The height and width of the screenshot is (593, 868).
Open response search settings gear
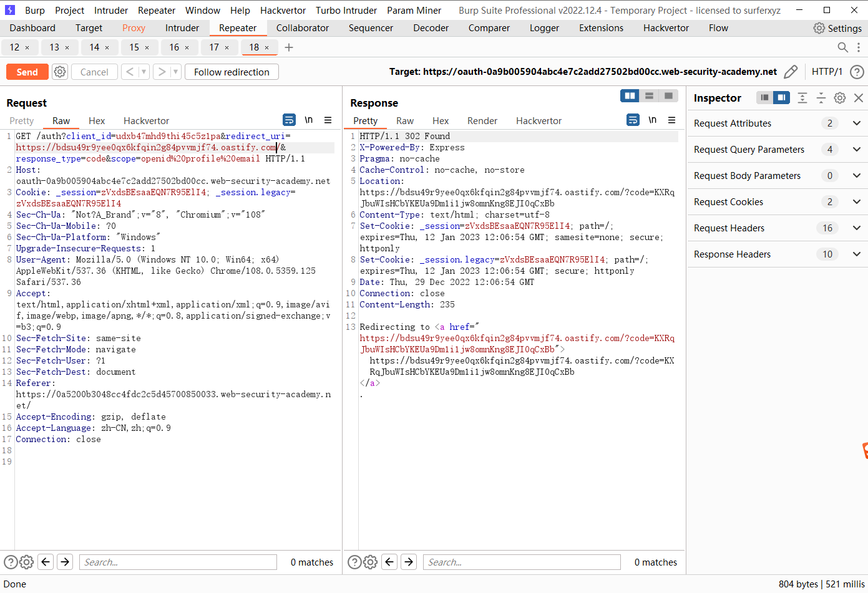coord(370,562)
